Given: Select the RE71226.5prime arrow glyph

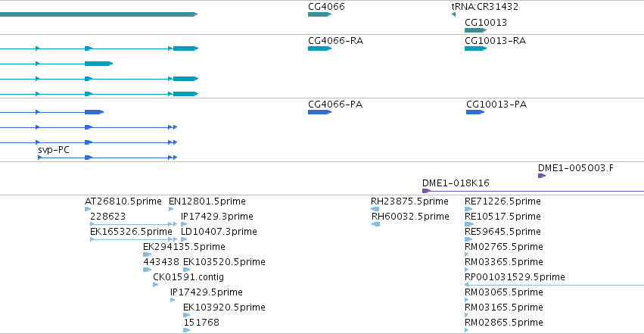Looking at the screenshot, I should click(x=468, y=209).
